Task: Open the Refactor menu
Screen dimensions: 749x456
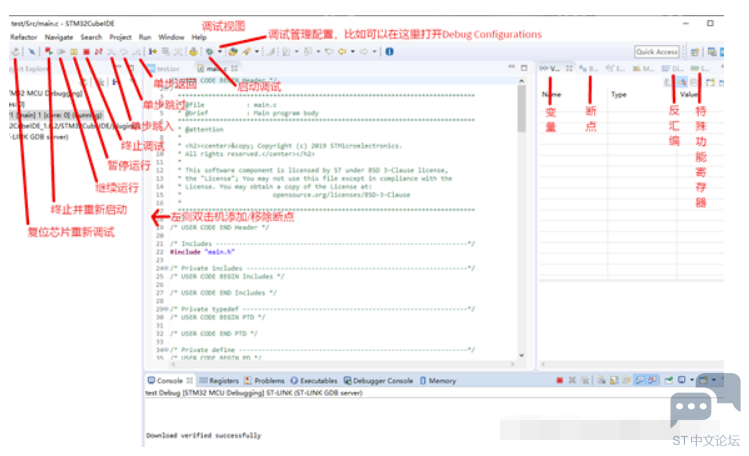Action: tap(23, 37)
